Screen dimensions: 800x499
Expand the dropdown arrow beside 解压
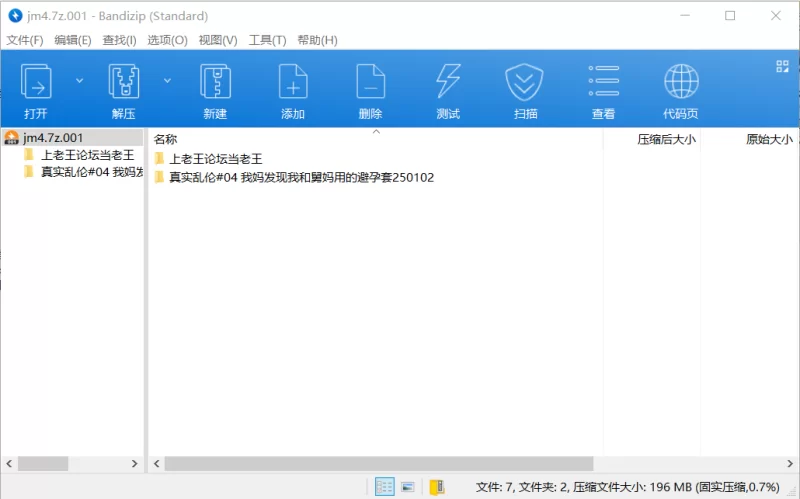tap(167, 80)
